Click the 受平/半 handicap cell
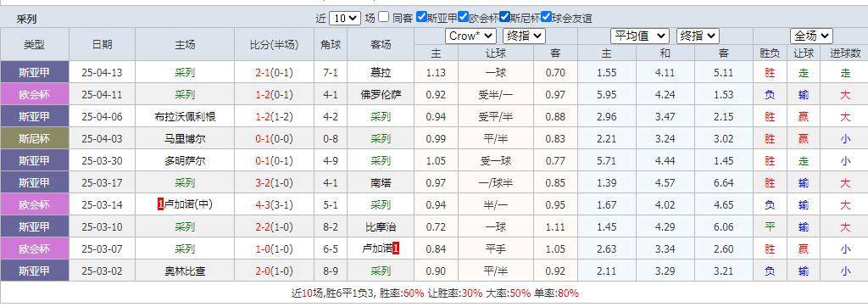The height and width of the screenshot is (307, 868). [495, 117]
